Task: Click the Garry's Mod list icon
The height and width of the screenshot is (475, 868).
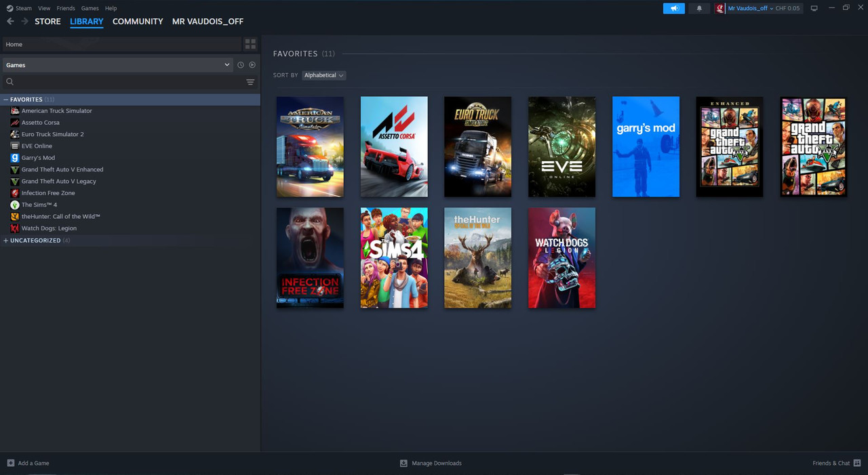Action: click(15, 158)
